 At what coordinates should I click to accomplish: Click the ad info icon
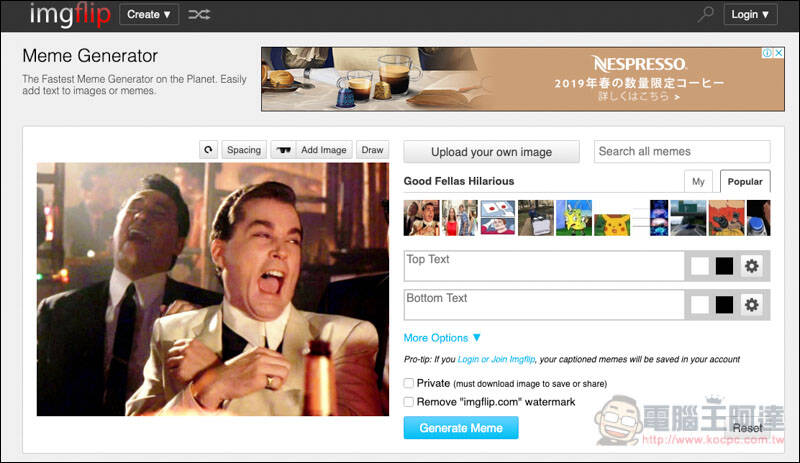pyautogui.click(x=767, y=53)
